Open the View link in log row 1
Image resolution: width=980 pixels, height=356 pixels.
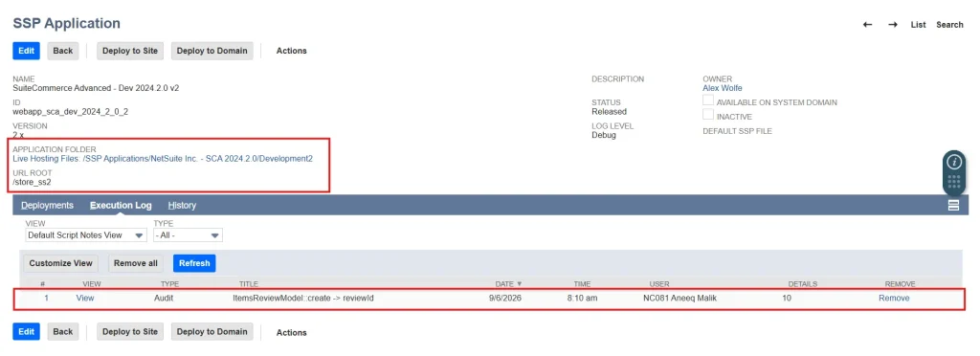point(85,298)
